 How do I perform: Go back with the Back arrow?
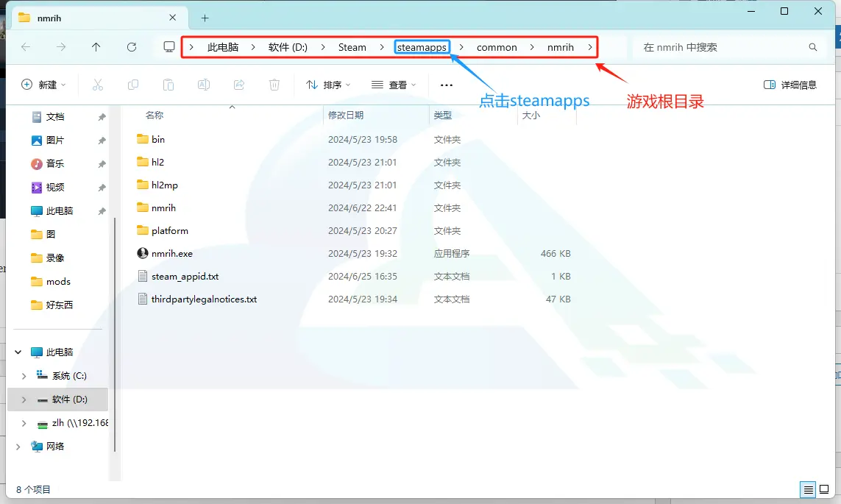(26, 47)
